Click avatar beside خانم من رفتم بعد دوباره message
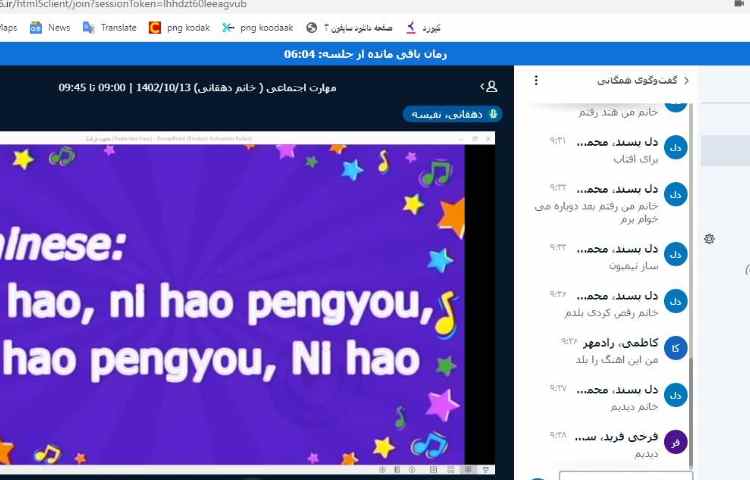The width and height of the screenshot is (750, 480). tap(675, 195)
